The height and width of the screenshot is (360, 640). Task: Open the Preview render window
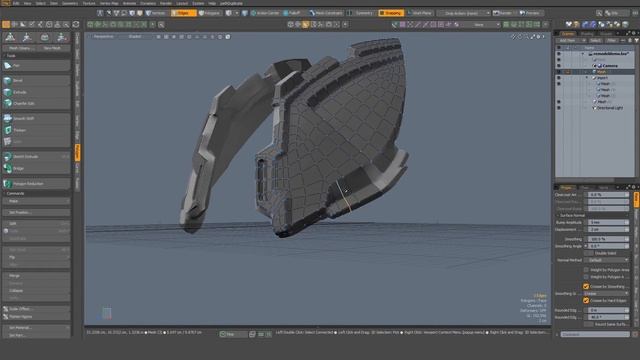(x=530, y=13)
